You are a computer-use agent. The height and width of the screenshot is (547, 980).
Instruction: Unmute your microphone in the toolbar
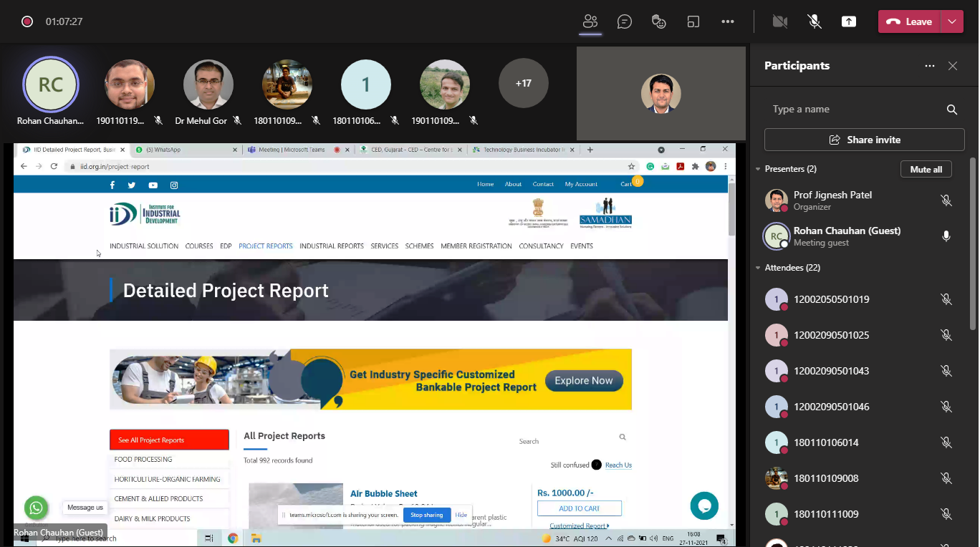(x=815, y=21)
